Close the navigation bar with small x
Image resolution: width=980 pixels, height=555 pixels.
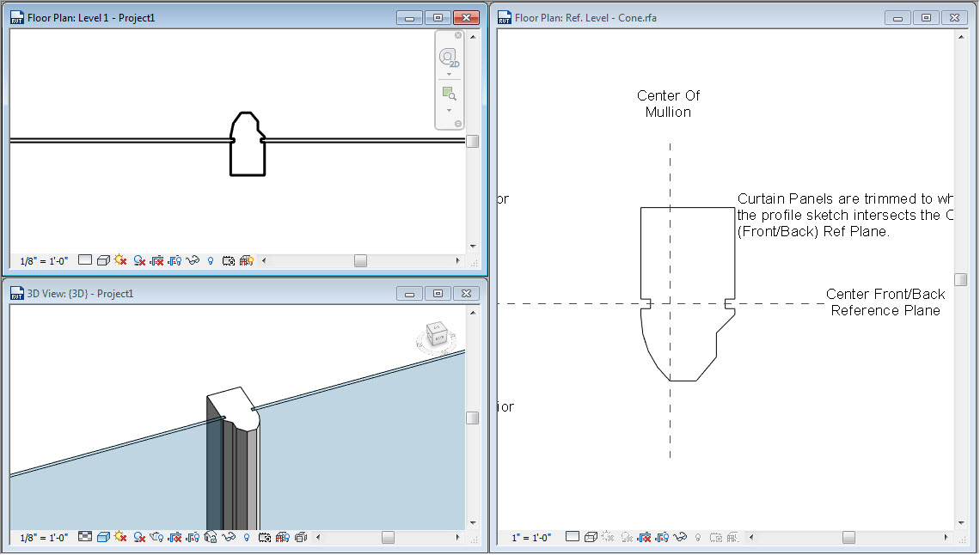[458, 35]
